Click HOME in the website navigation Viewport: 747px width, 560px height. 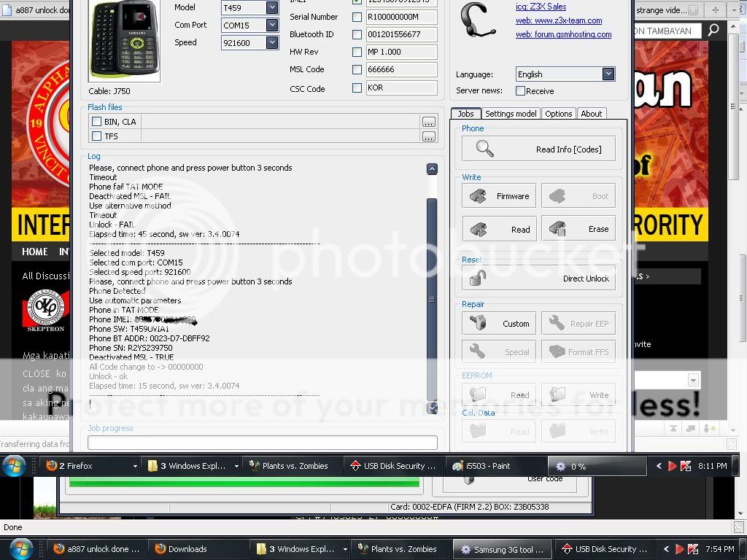(x=35, y=252)
